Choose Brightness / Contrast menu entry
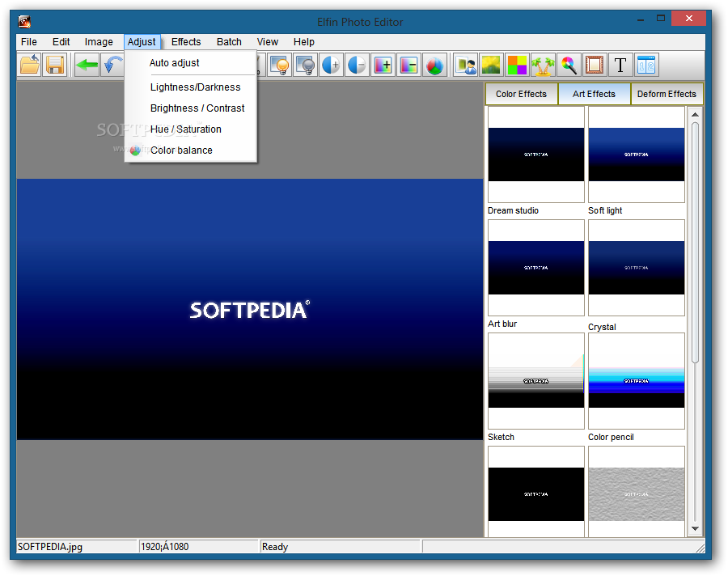This screenshot has width=728, height=576. 191,108
